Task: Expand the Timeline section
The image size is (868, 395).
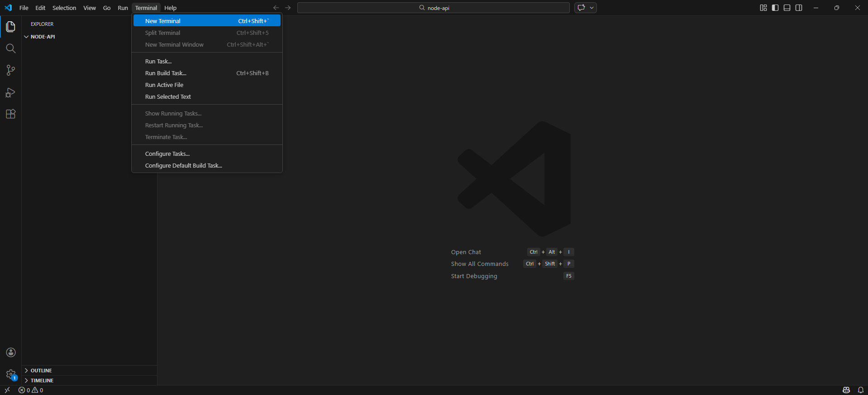Action: point(42,381)
